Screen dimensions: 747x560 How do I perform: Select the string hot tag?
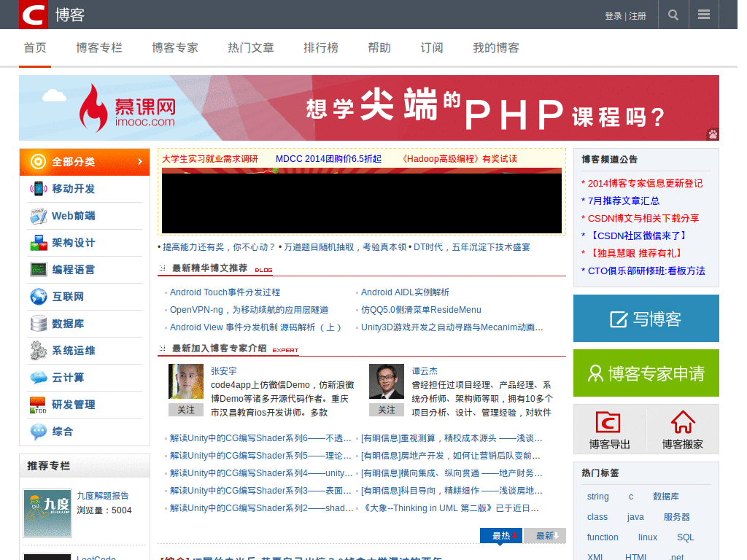(x=598, y=496)
